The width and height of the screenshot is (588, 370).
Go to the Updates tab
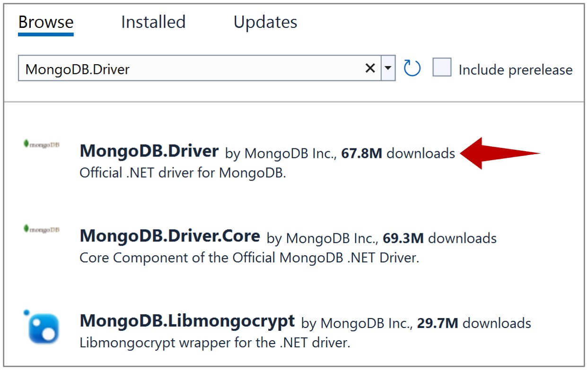(x=265, y=22)
